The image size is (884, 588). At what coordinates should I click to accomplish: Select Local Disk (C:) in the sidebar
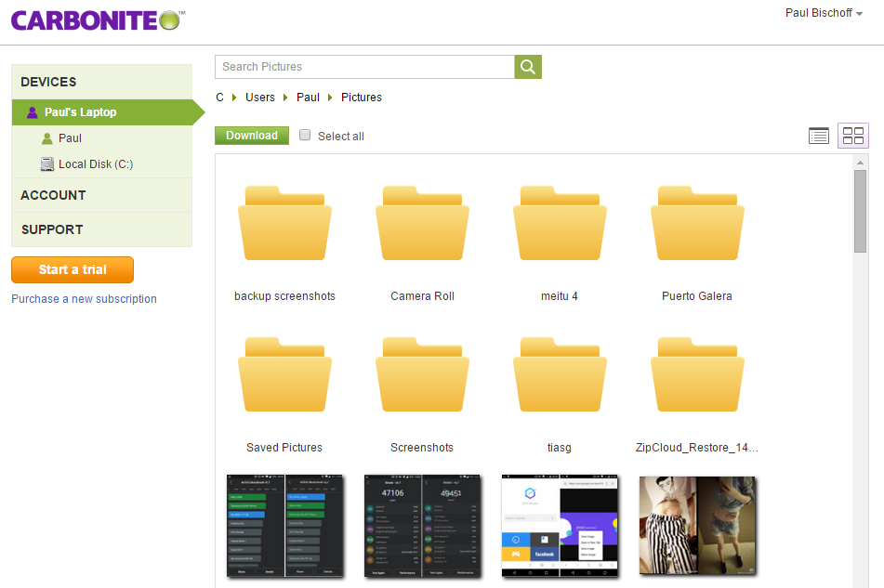(x=95, y=164)
